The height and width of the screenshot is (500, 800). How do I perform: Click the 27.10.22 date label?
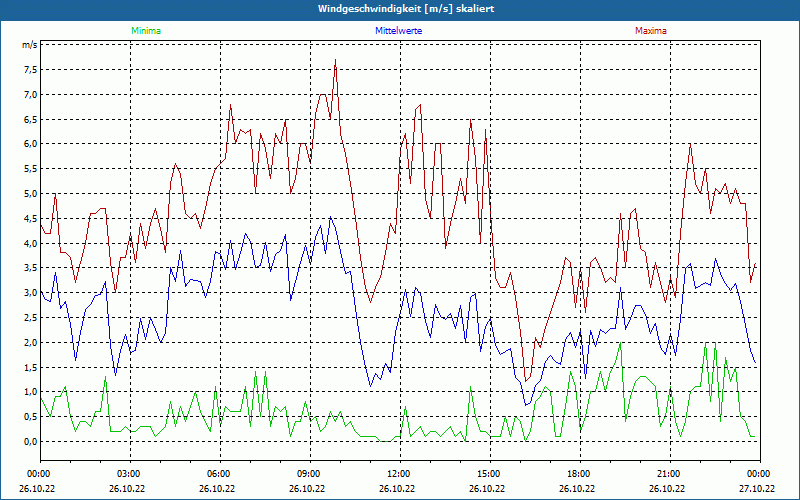[757, 488]
